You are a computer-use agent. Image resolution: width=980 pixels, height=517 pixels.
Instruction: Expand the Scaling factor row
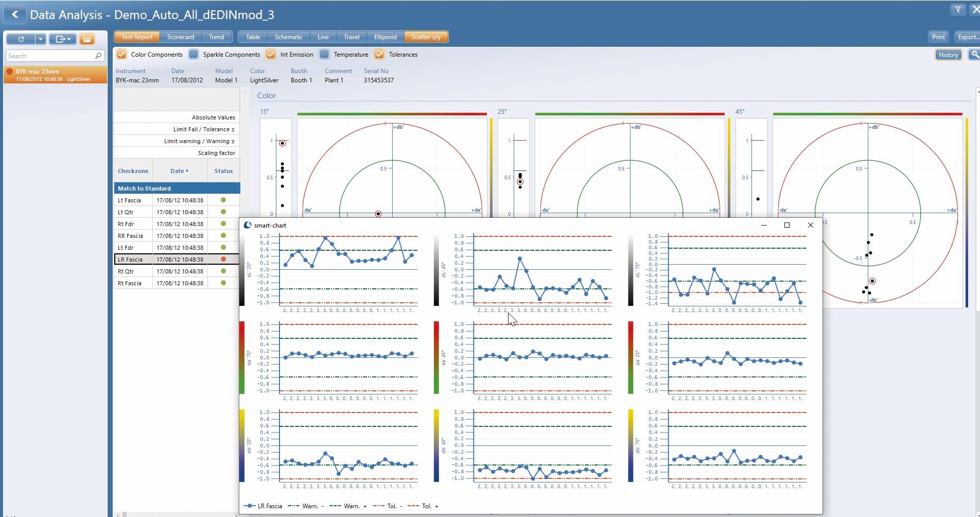[177, 153]
